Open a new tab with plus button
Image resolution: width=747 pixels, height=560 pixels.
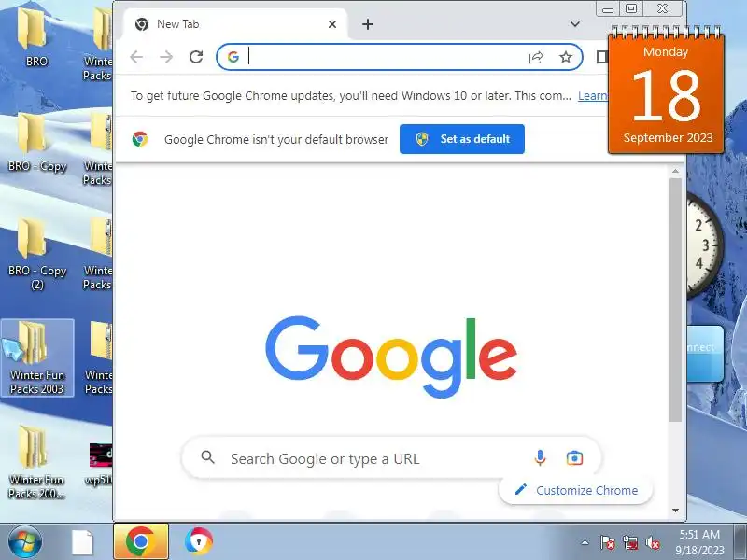click(368, 24)
